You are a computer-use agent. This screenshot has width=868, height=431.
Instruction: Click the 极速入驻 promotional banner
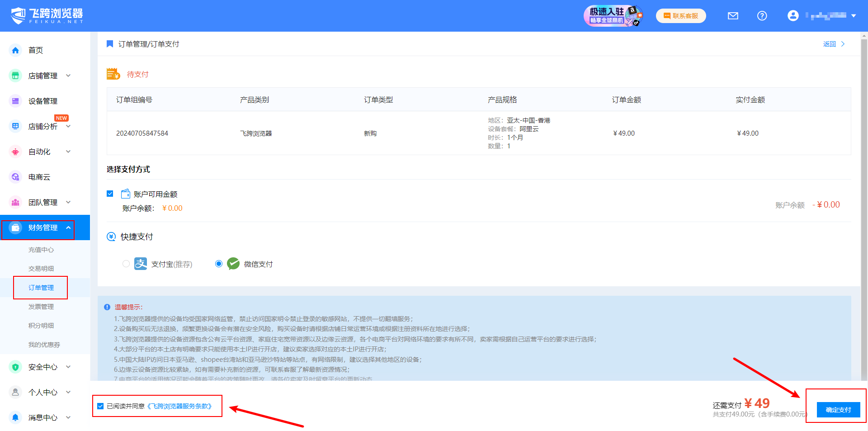click(613, 16)
